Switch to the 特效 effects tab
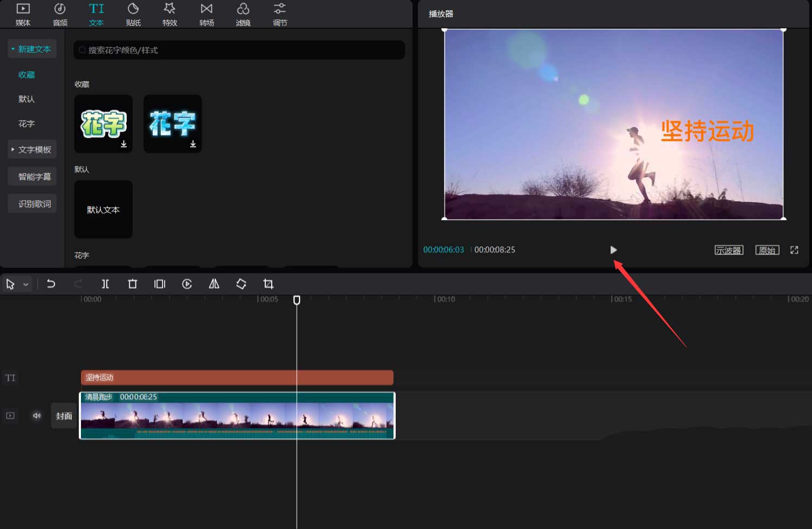Image resolution: width=812 pixels, height=529 pixels. pyautogui.click(x=170, y=14)
